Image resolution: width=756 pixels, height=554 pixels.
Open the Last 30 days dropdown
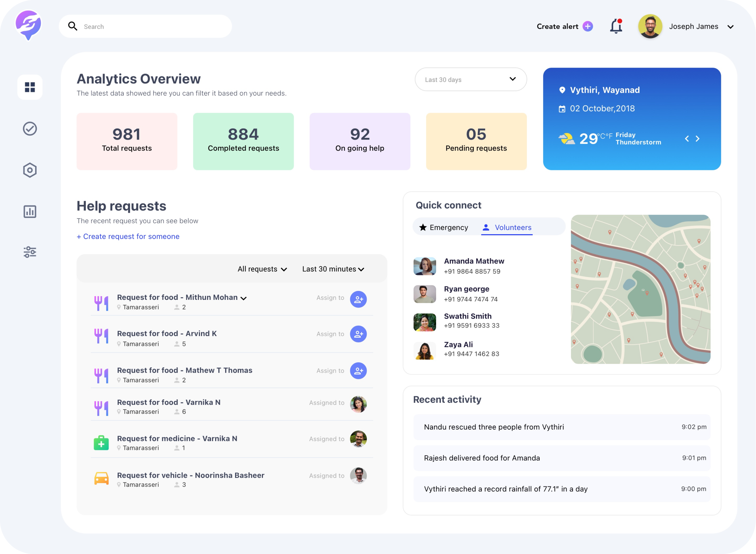471,80
